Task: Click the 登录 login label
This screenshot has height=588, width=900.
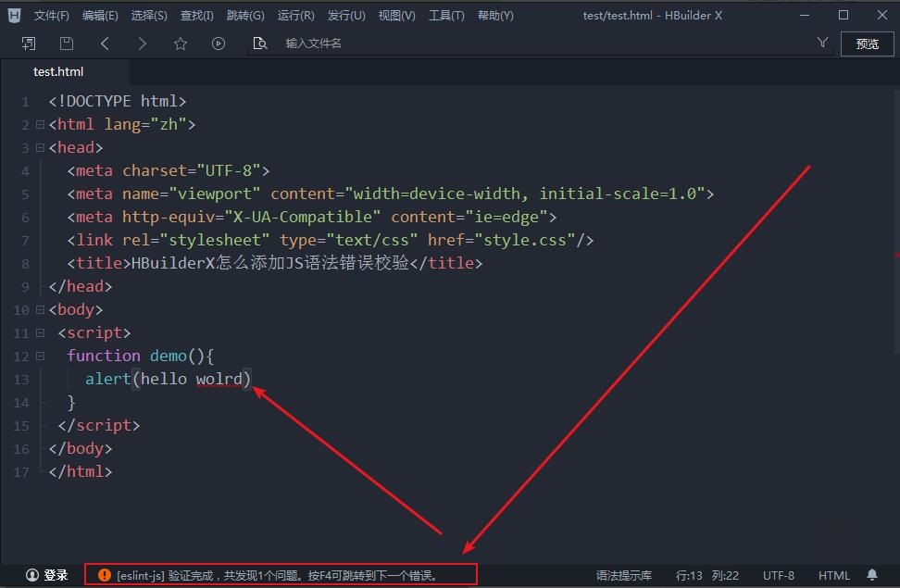Action: [x=56, y=575]
